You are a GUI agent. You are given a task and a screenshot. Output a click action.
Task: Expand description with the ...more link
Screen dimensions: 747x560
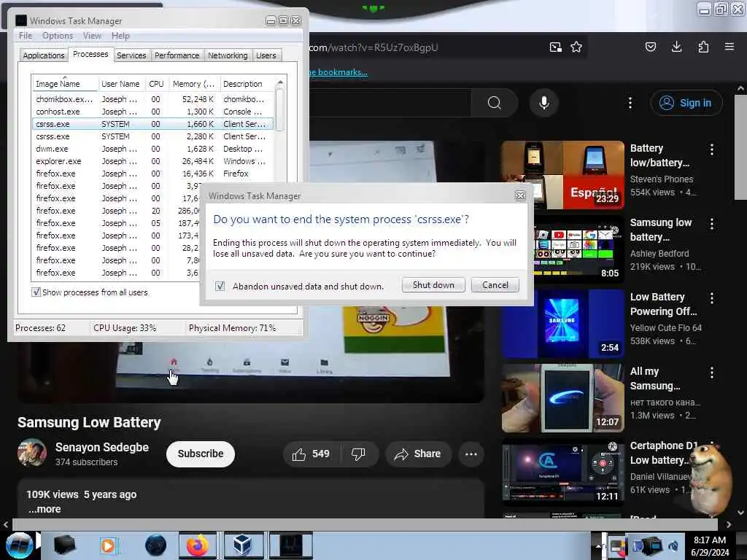click(44, 509)
